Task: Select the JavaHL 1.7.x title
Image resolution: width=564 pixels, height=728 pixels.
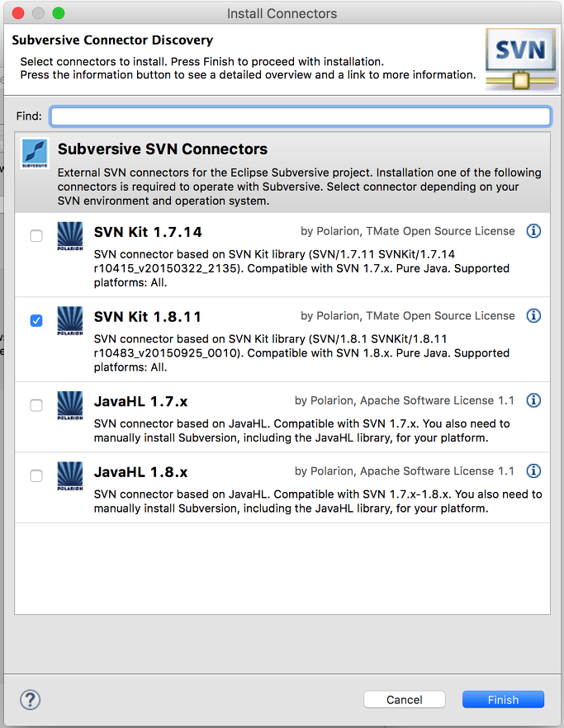Action: [x=140, y=401]
